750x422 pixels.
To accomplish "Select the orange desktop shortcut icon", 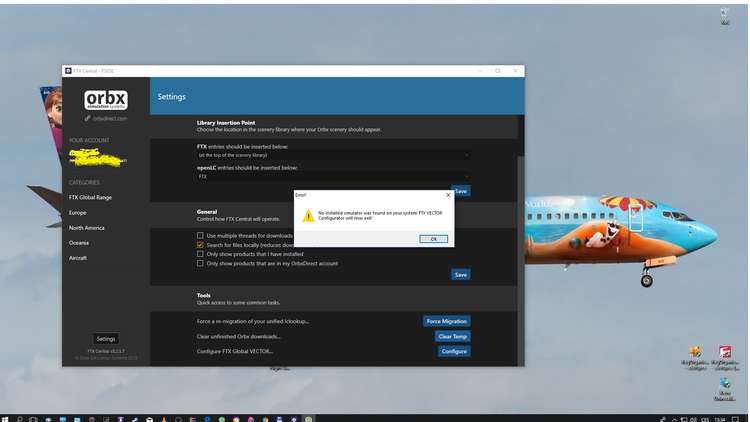I will [695, 358].
